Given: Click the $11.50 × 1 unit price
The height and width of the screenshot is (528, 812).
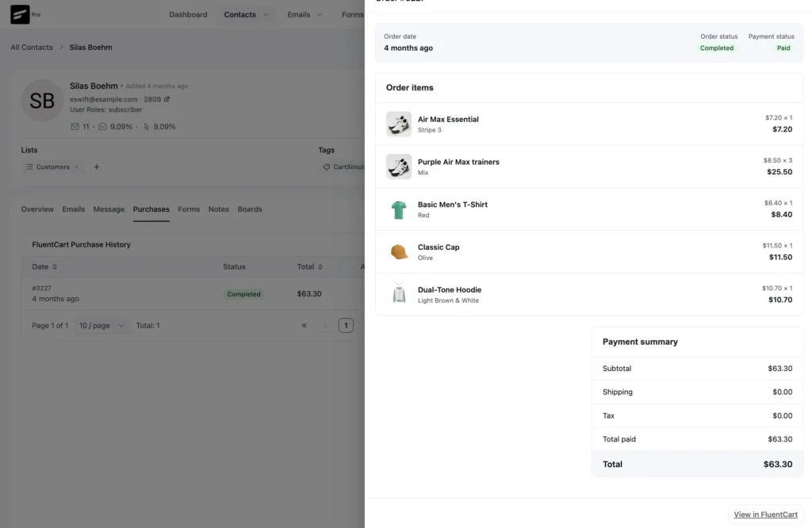Looking at the screenshot, I should [x=777, y=245].
